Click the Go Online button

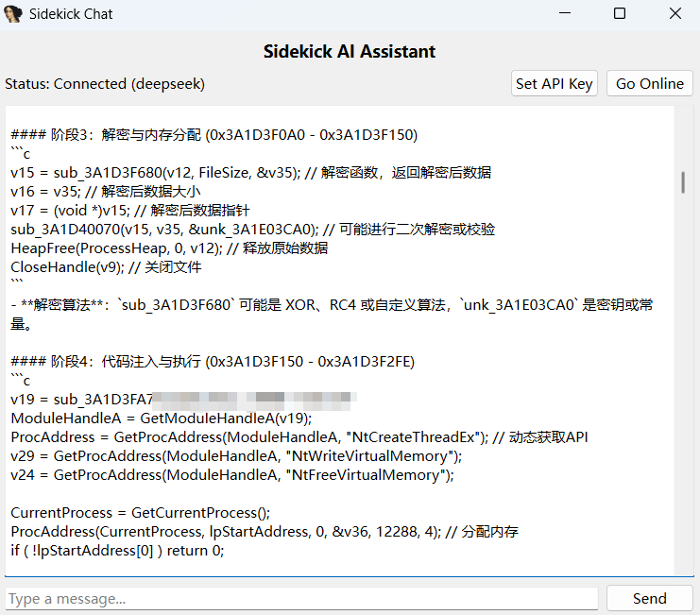click(x=650, y=83)
